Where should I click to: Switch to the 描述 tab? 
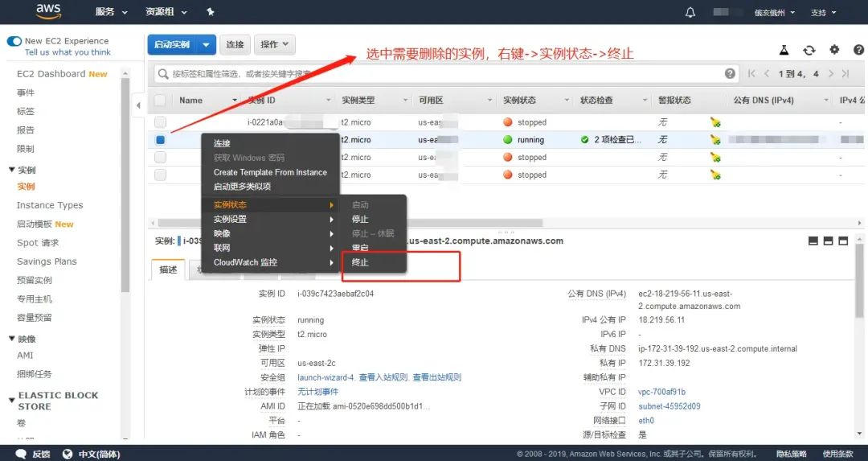tap(168, 270)
